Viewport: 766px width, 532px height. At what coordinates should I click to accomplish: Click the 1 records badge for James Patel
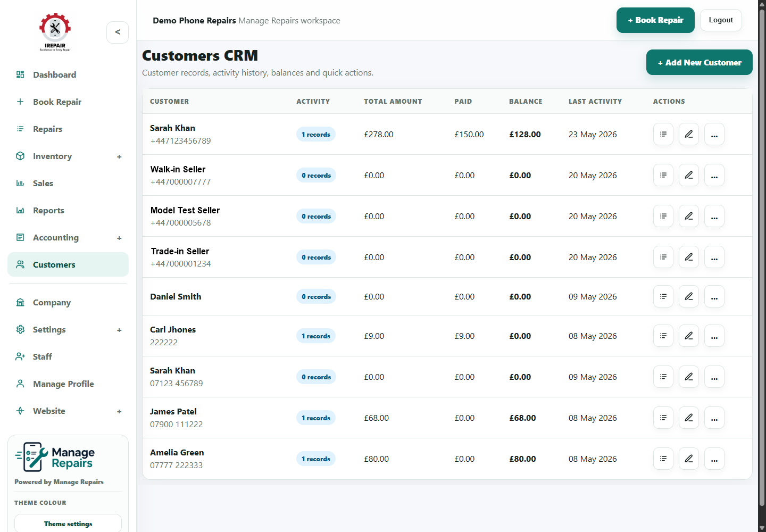(316, 418)
